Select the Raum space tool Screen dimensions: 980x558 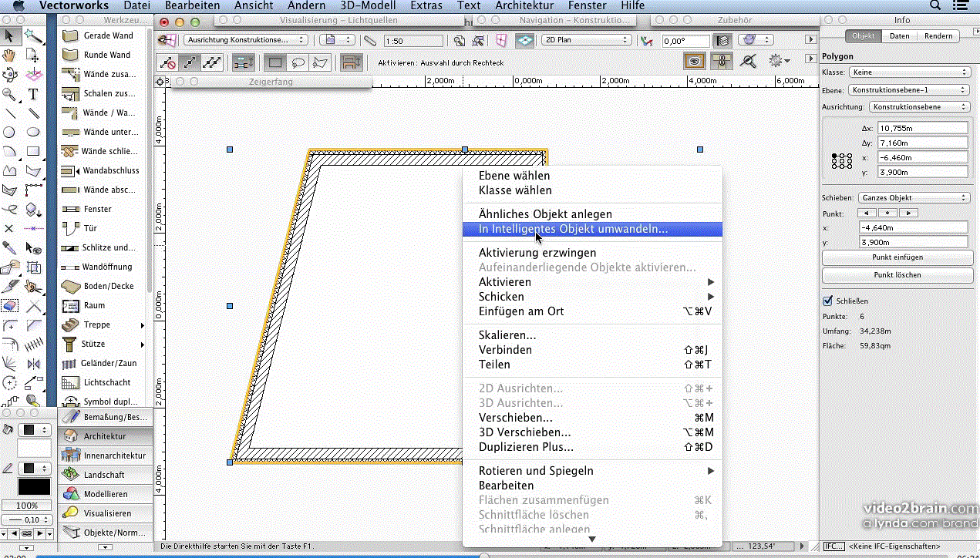tap(100, 305)
